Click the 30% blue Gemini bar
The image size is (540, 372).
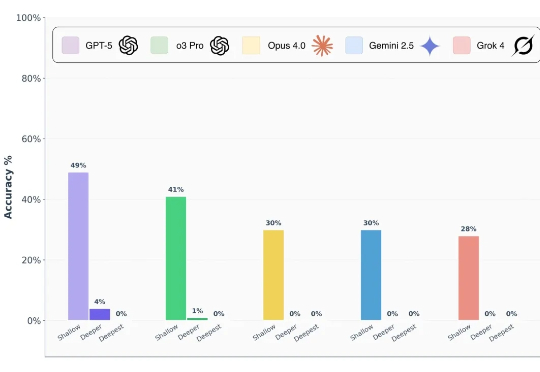pos(371,275)
